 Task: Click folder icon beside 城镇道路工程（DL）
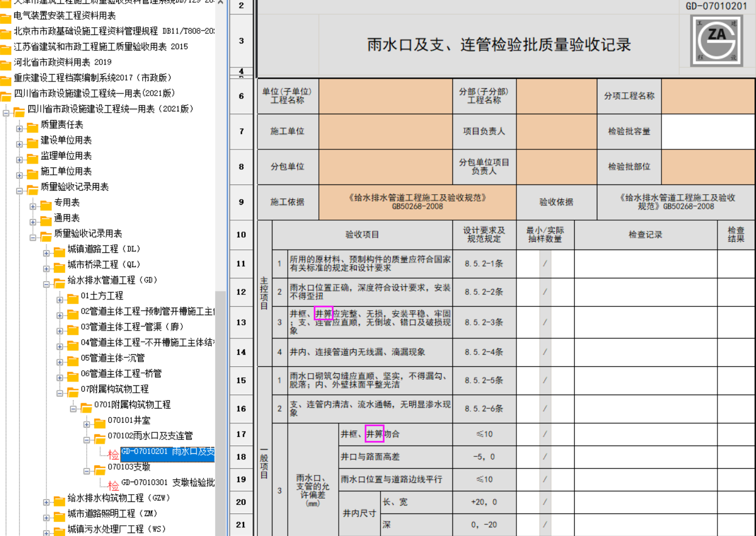(59, 251)
